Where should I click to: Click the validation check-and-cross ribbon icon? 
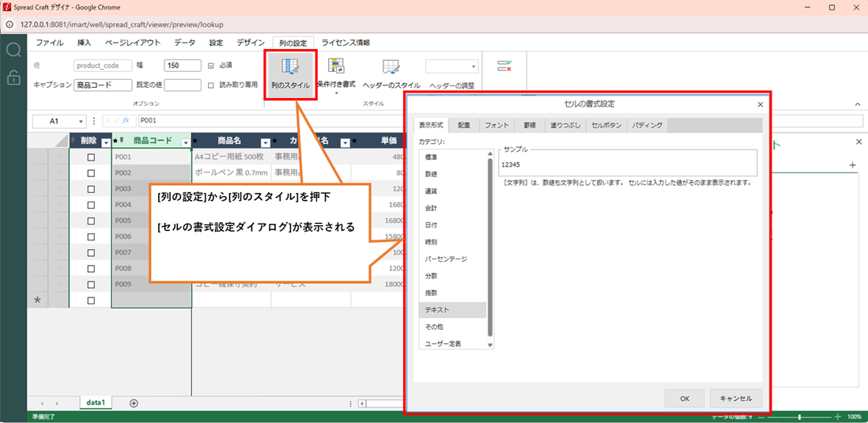tap(504, 66)
